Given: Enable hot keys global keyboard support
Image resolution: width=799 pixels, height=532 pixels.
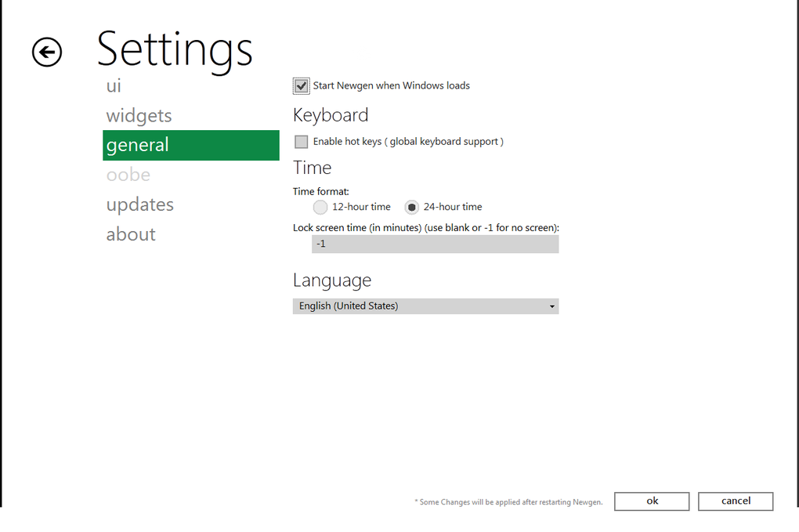Looking at the screenshot, I should coord(301,142).
